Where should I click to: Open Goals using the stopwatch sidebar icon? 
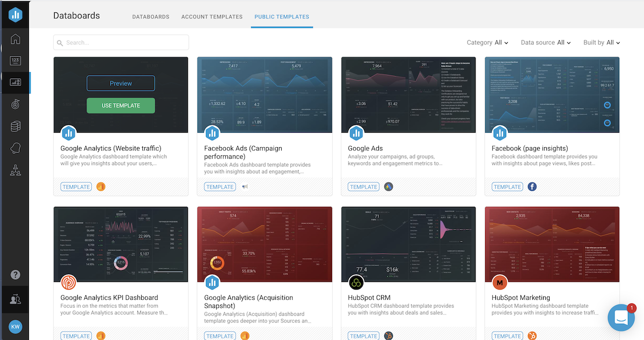pyautogui.click(x=16, y=104)
